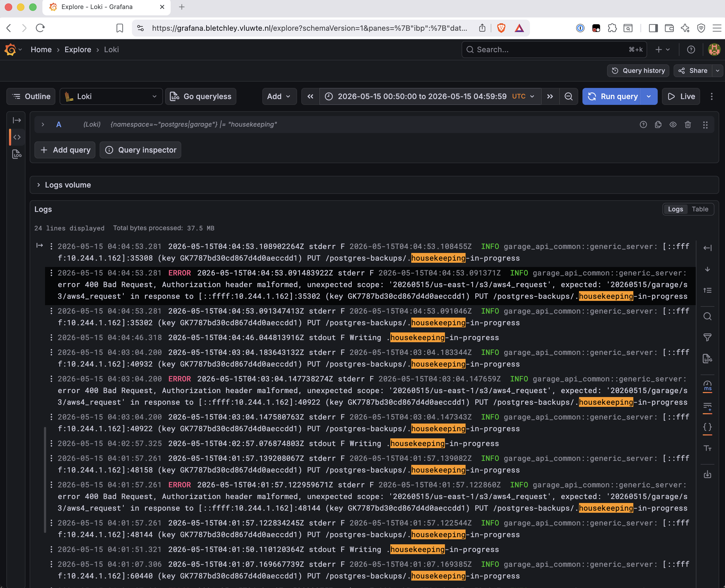Collapse the left query sidebar arrow

17,120
